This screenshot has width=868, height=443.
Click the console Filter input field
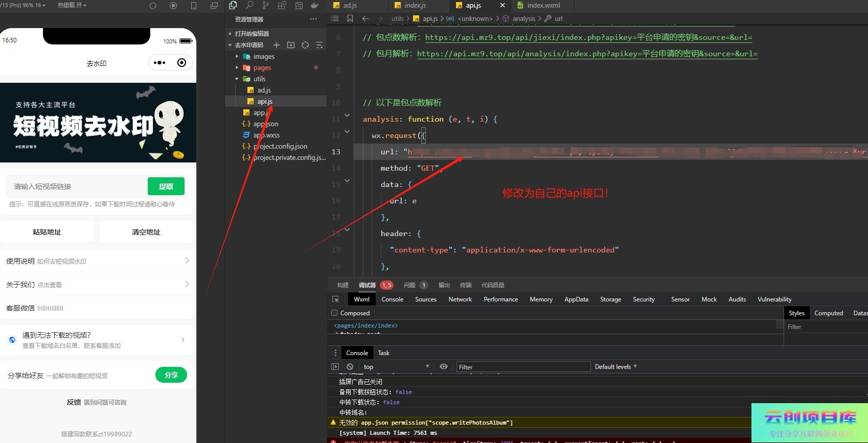(x=523, y=367)
